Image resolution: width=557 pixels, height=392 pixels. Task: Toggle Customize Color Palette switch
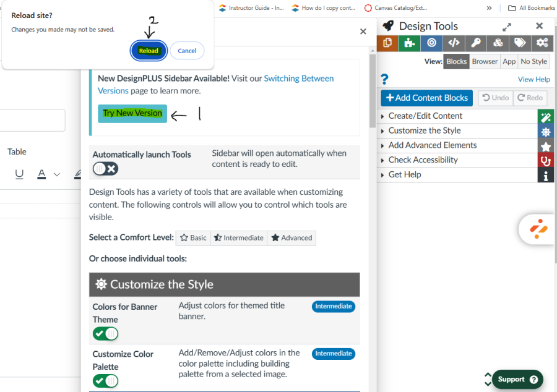point(105,381)
